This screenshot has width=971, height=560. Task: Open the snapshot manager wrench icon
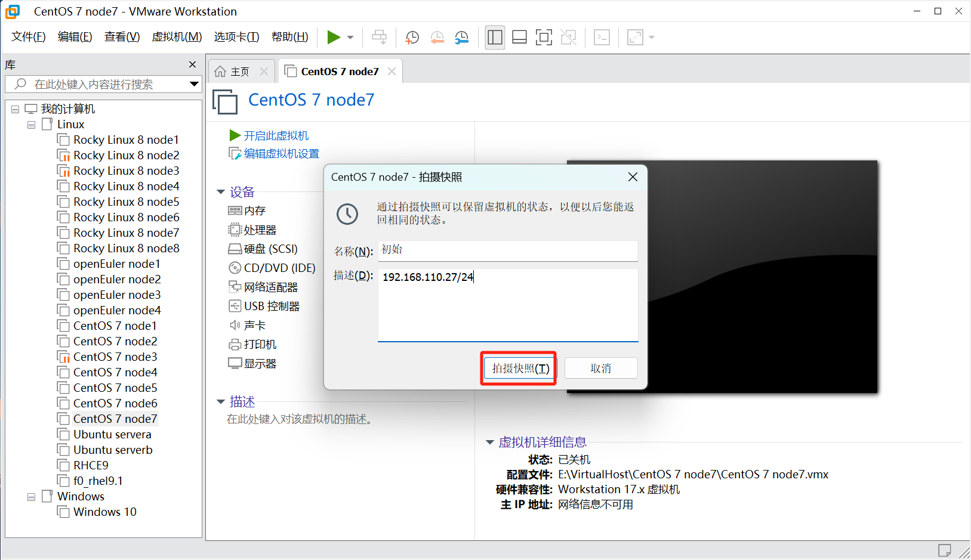tap(462, 38)
